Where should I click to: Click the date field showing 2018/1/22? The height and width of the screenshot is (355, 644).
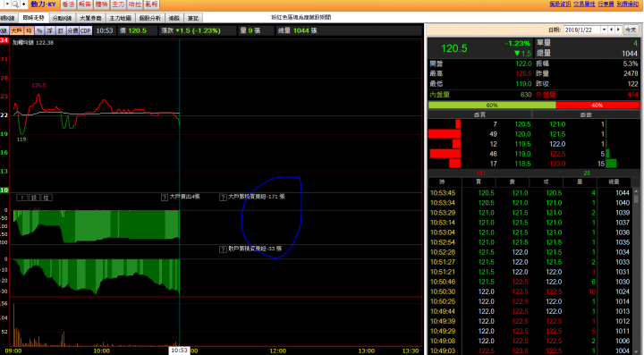pos(582,30)
